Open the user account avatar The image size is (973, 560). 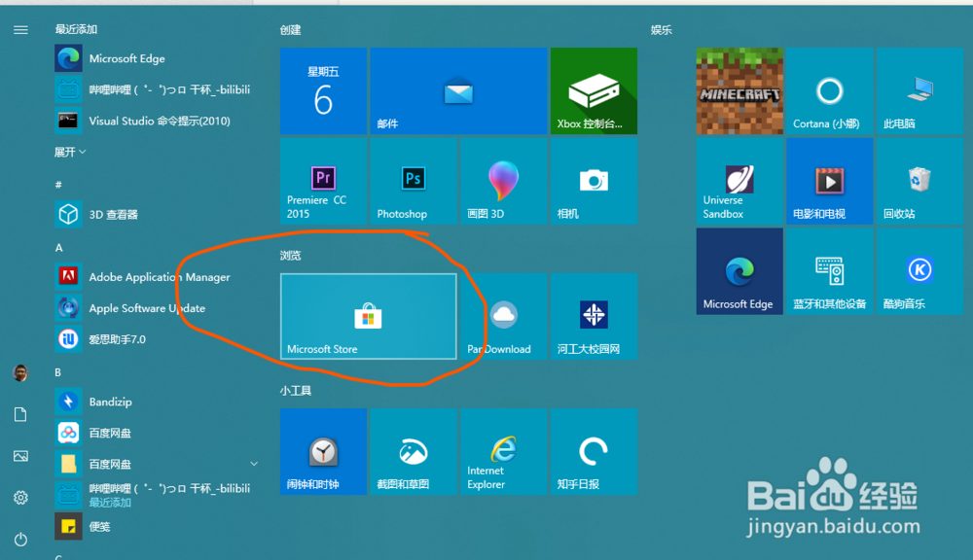click(x=20, y=372)
